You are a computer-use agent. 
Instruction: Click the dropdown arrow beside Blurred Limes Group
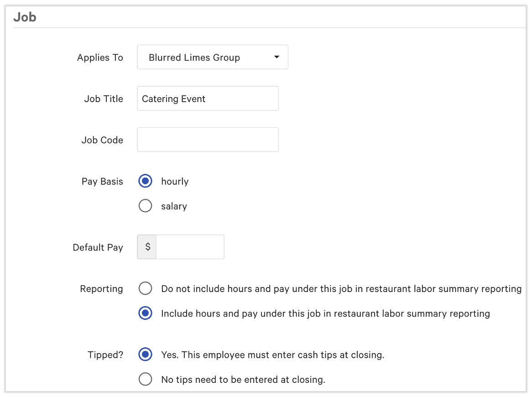pos(276,57)
